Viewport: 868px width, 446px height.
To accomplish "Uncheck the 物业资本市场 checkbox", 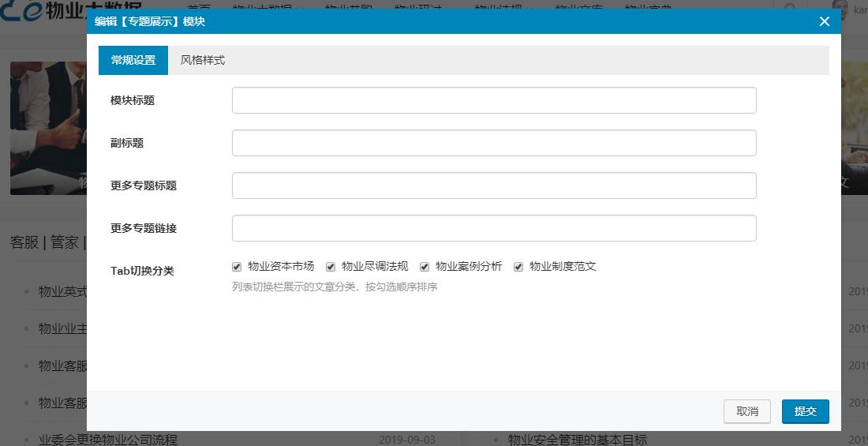I will click(x=237, y=267).
